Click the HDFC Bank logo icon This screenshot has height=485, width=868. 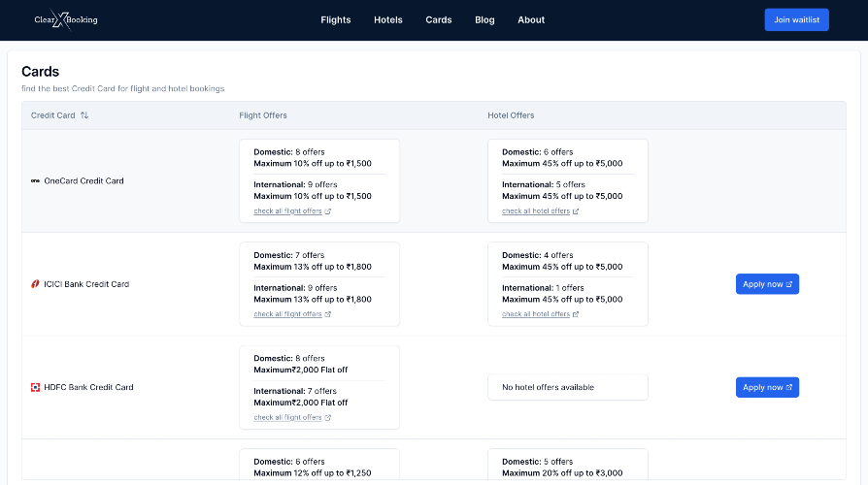coord(35,387)
